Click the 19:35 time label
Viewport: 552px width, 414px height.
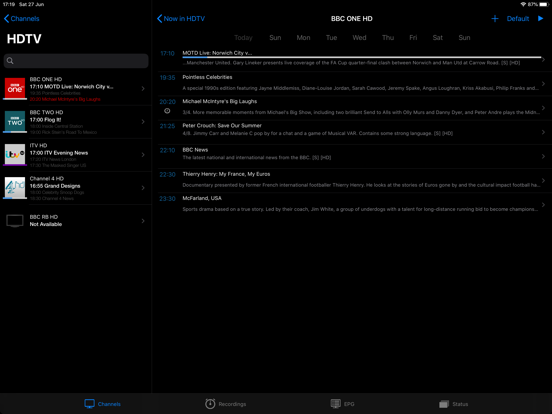click(x=167, y=78)
